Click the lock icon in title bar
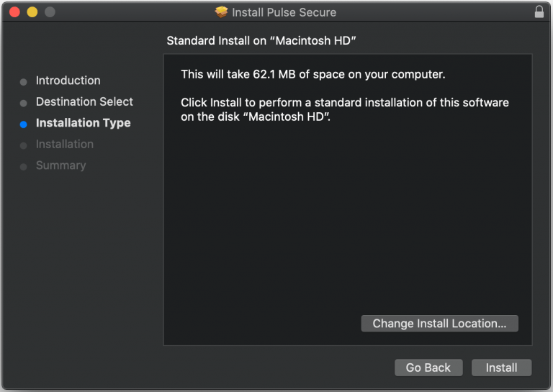This screenshot has height=392, width=553. [x=539, y=12]
